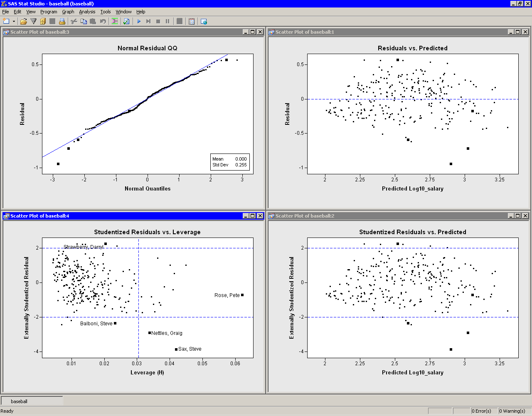This screenshot has height=416, width=532.
Task: Click the Copy toolbar icon
Action: pos(84,21)
